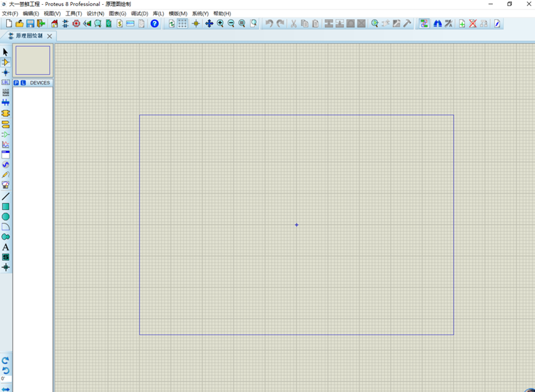Click the Decompose hammer icon
535x392 pixels.
click(407, 24)
